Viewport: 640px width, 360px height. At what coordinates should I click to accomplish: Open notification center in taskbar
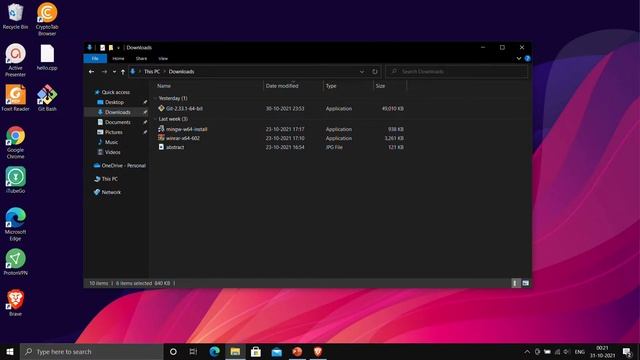627,351
